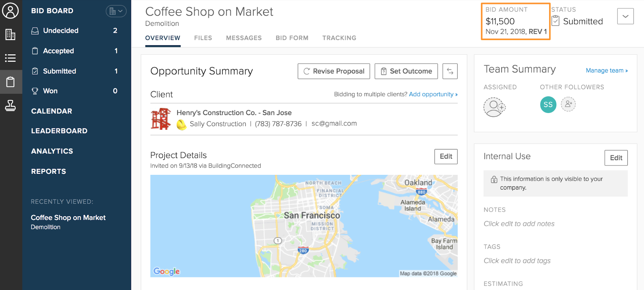Open the Bid Board office selector dropdown
This screenshot has height=290, width=644.
116,11
